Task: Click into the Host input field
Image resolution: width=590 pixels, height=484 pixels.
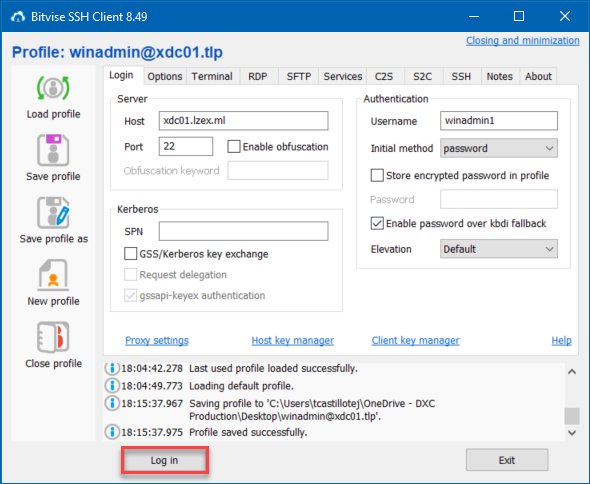Action: [243, 121]
